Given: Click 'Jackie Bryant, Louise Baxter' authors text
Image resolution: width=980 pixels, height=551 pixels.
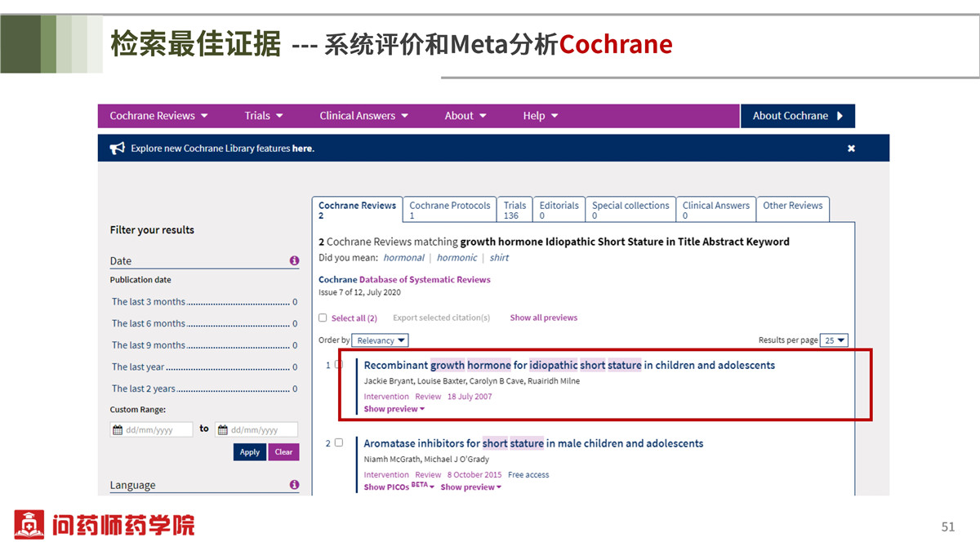Looking at the screenshot, I should (x=416, y=381).
